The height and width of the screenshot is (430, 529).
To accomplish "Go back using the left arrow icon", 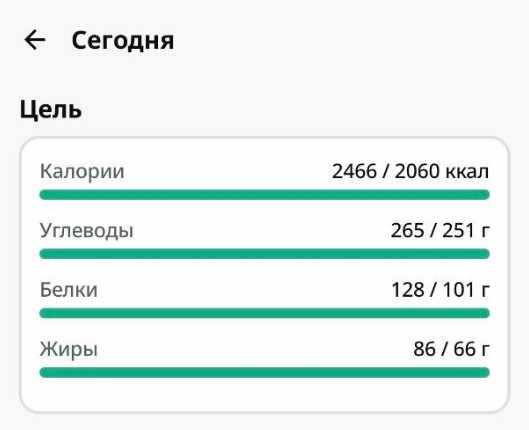I will coord(35,40).
